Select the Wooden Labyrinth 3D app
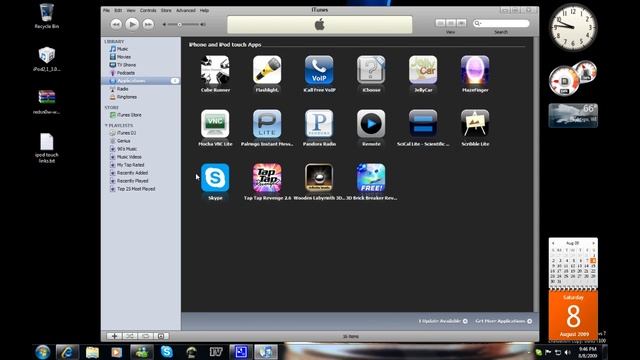This screenshot has height=360, width=640. [x=319, y=178]
